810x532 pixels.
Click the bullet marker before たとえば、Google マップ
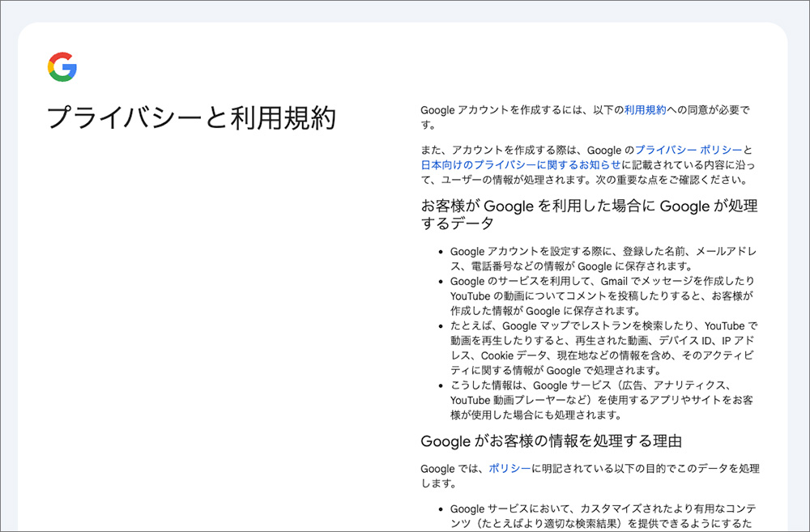(x=441, y=326)
